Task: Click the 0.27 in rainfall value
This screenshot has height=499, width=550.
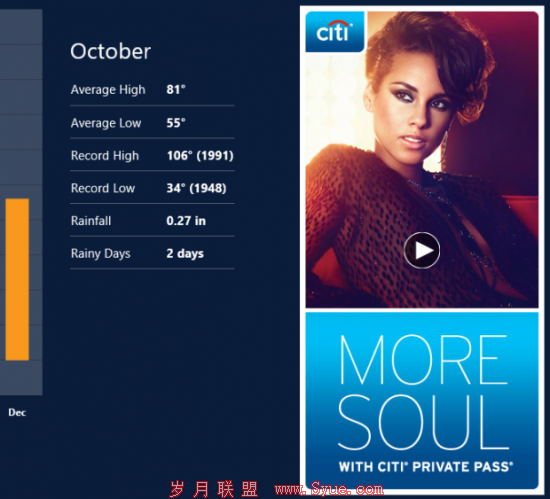Action: click(186, 221)
